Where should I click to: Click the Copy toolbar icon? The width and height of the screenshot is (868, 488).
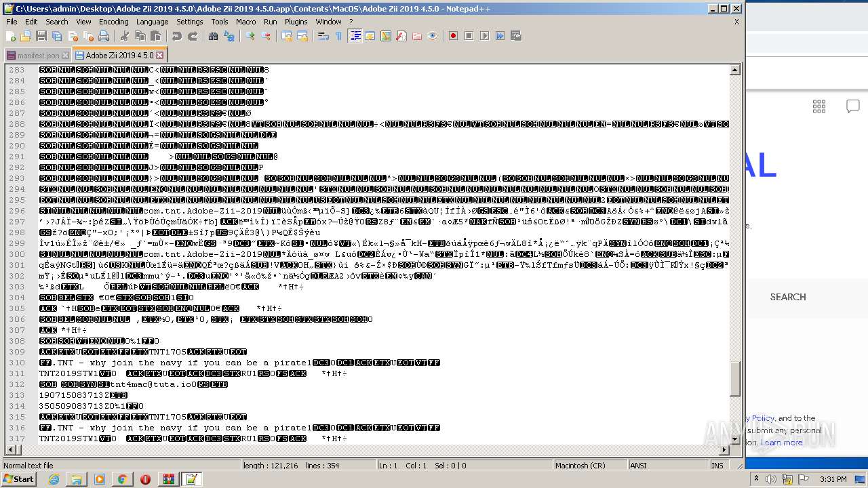[x=140, y=36]
